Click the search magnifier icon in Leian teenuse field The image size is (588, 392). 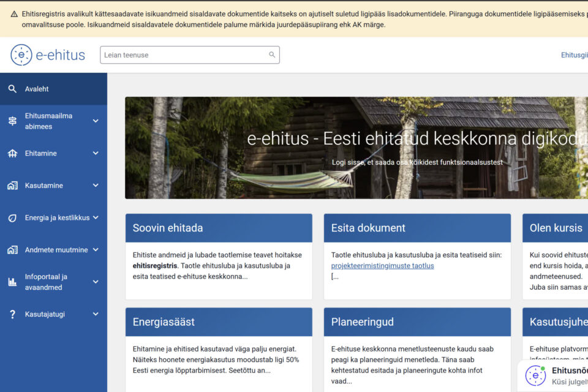pos(272,55)
